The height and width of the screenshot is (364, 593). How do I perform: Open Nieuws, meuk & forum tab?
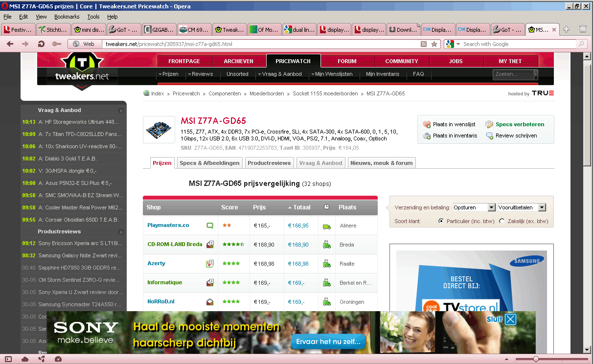point(382,163)
